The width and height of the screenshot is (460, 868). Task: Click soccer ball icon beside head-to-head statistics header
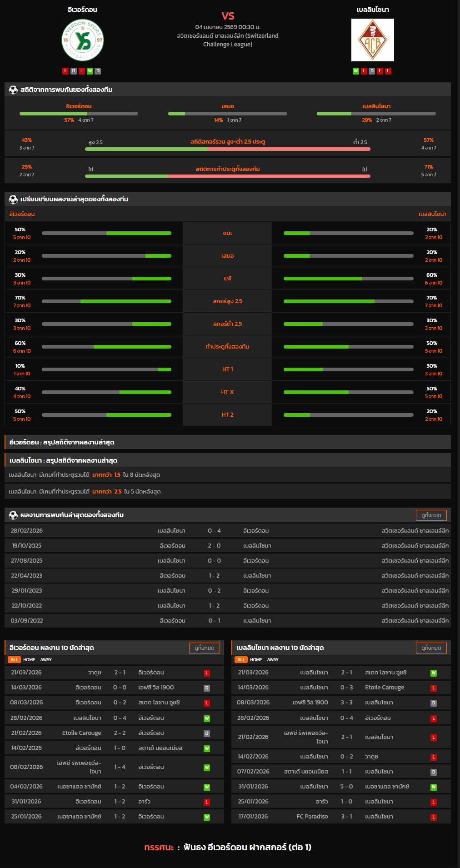tap(13, 90)
